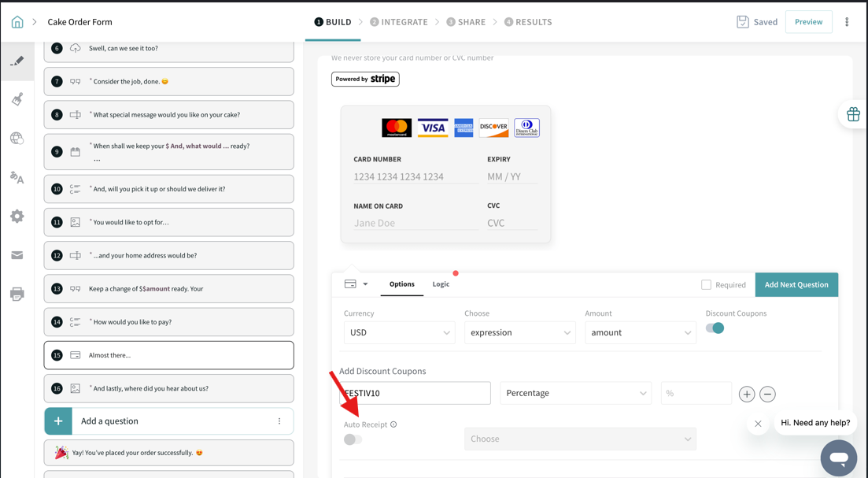Open the translate languages sidebar icon
The image size is (868, 478).
coord(17,178)
